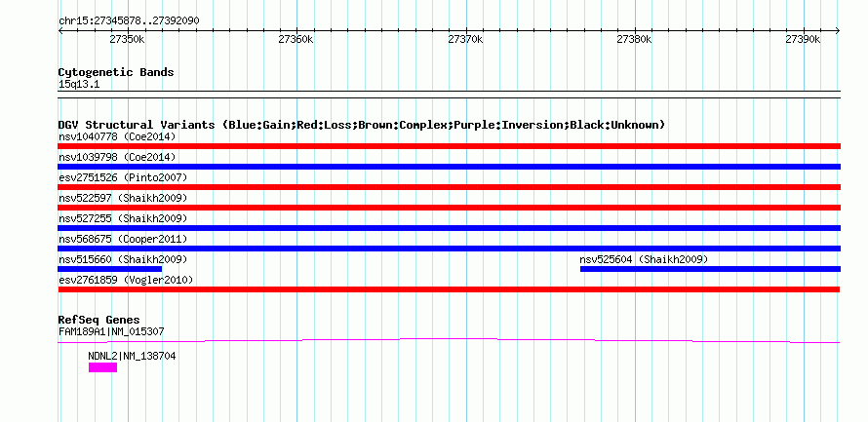Click the blue nsv1039798 gain bar
This screenshot has height=422, width=868.
point(449,167)
